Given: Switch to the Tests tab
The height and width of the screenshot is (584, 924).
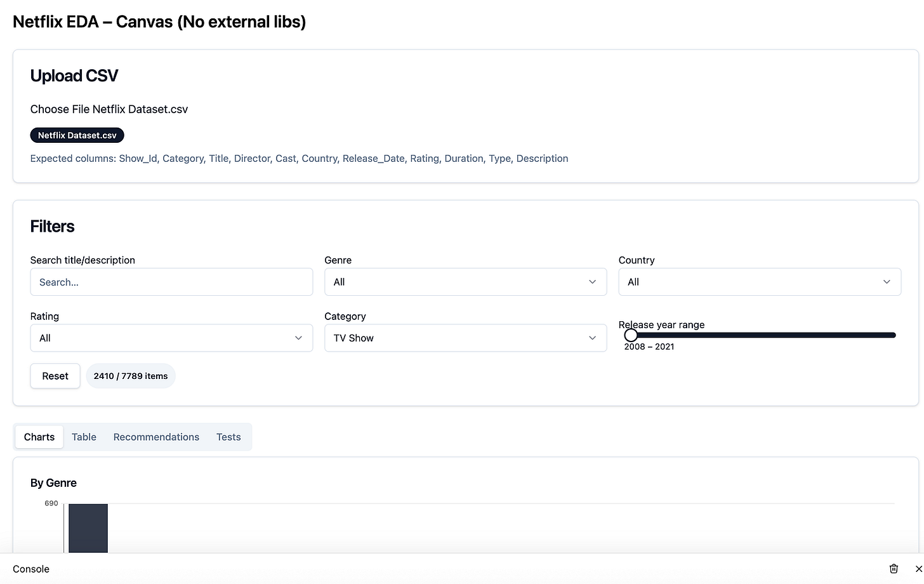Looking at the screenshot, I should click(228, 437).
